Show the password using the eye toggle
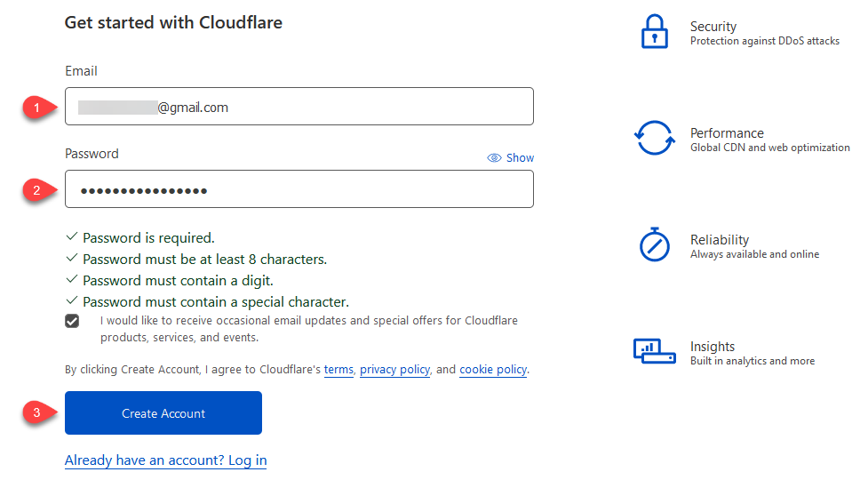This screenshot has height=488, width=868. click(x=510, y=158)
